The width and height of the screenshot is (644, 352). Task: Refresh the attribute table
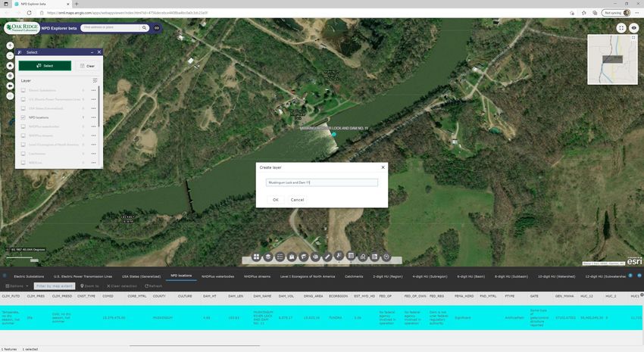[x=154, y=286]
